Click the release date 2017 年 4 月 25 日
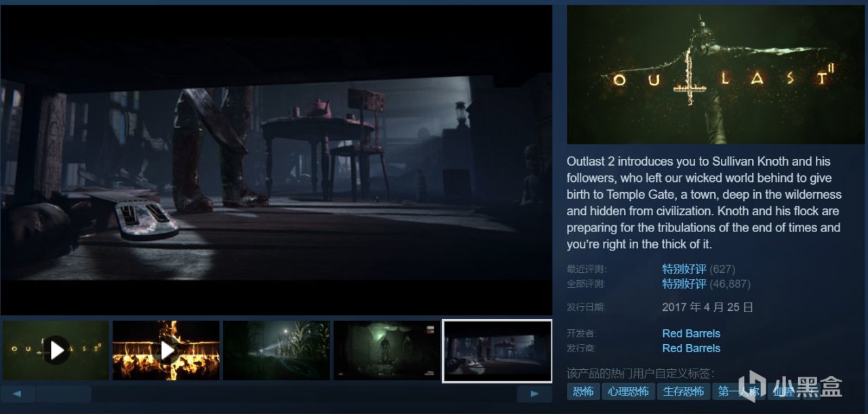Screen dimensions: 868x414 707,307
